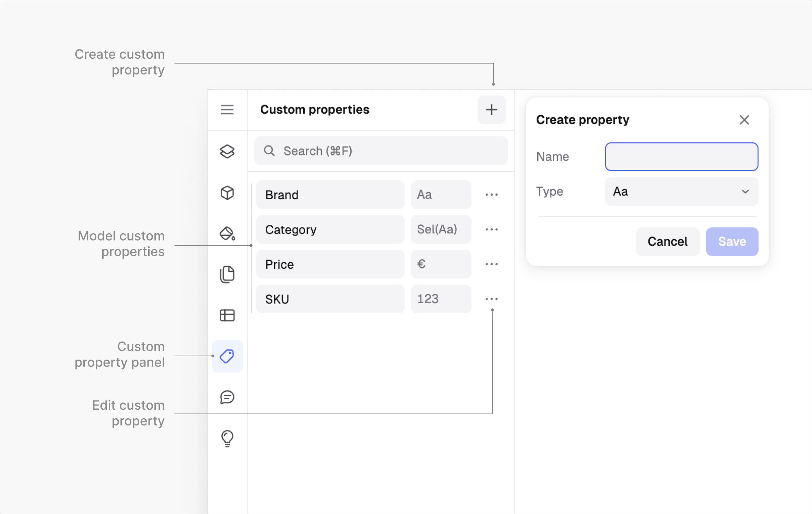812x514 pixels.
Task: Open the SKU row more options
Action: [491, 299]
